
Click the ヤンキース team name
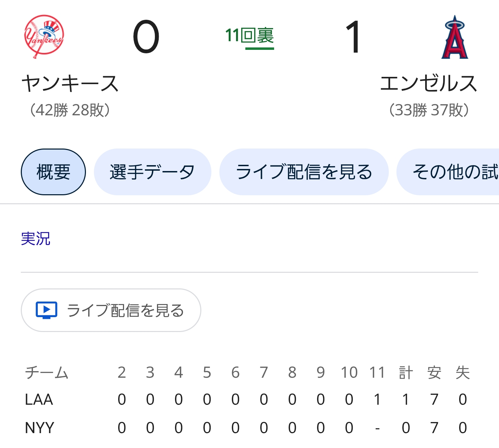coord(70,83)
